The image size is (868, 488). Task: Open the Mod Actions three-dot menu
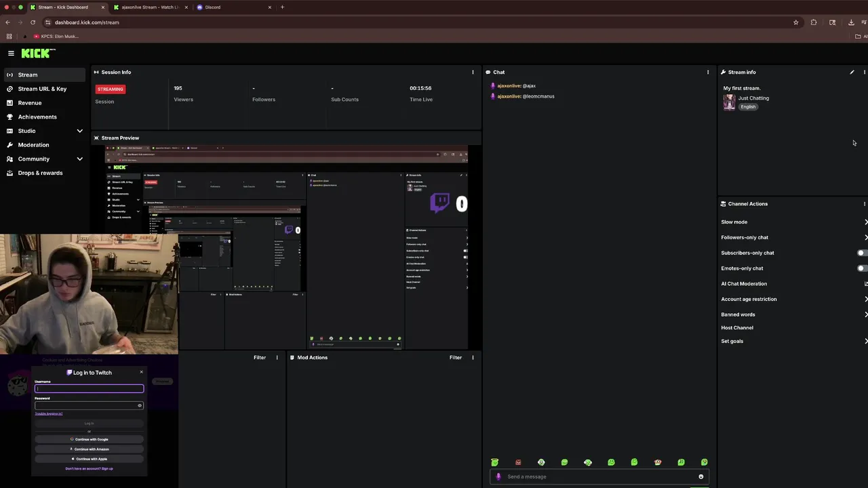pos(473,357)
